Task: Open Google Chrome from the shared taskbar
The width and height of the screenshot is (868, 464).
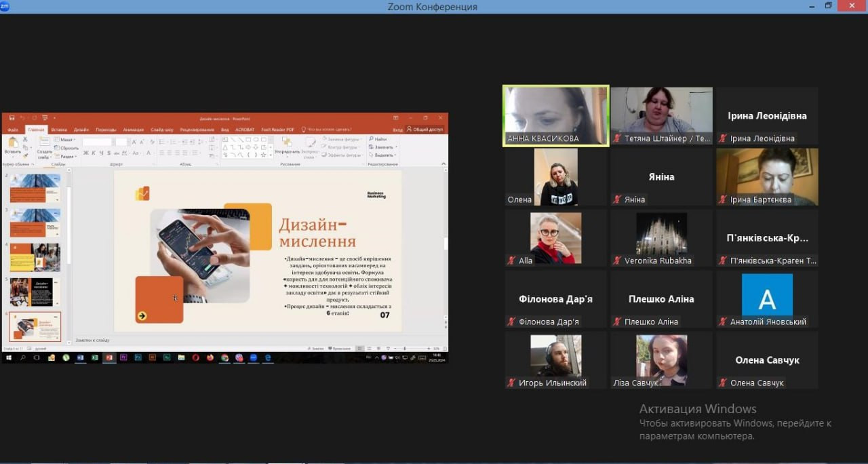Action: pos(224,357)
